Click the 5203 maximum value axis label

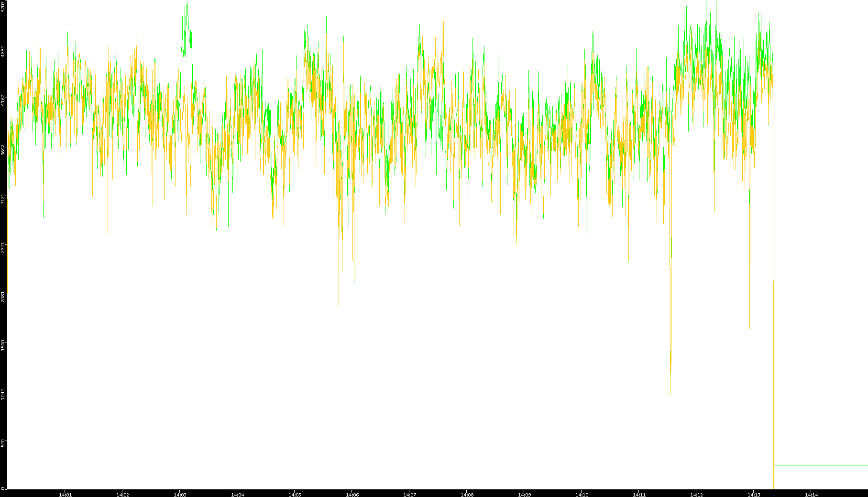click(3, 6)
